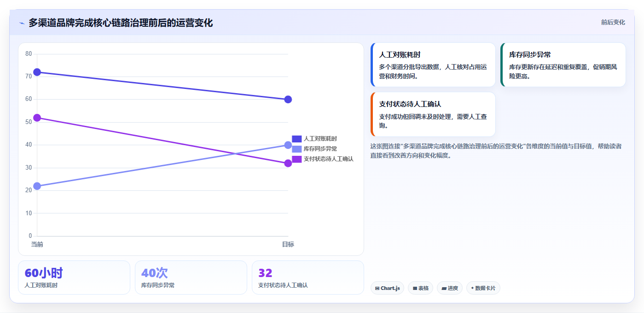
Task: Click the 库存同步异常 info card heading
Action: coord(530,55)
